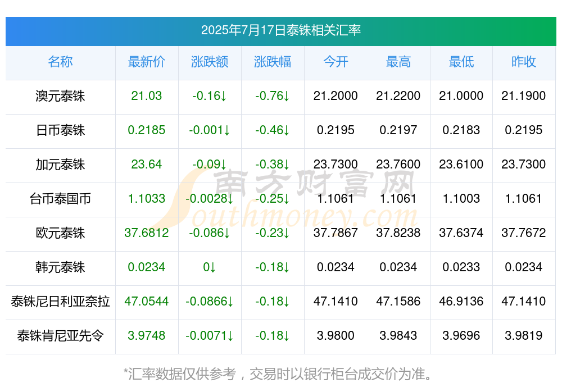Screen dimensions: 562x392
Task: Click the title 2025年7月17日泰铢相关汇率
Action: coord(280,30)
